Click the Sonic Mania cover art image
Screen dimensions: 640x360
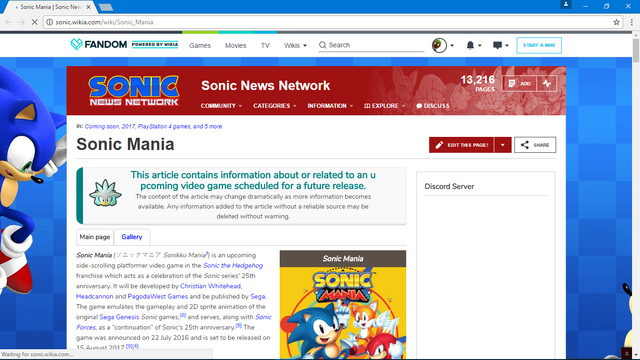coord(343,313)
